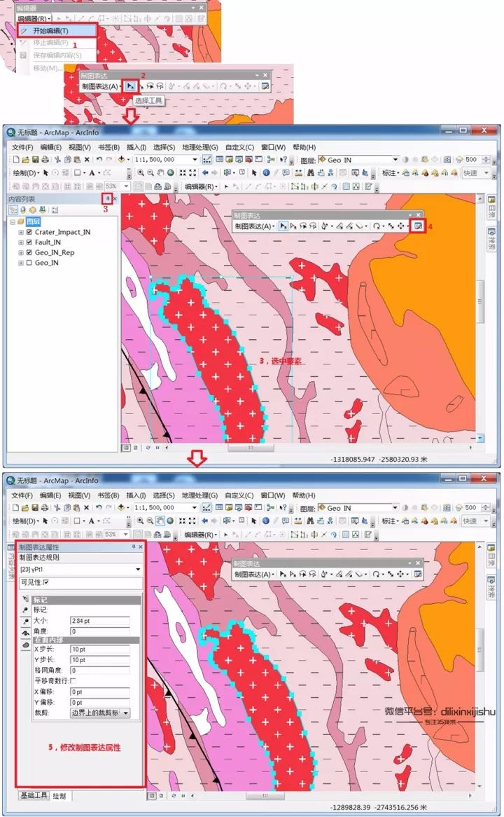Select the line layer icon in 制图表达属性 sidebar
Viewport: 504px width, 817px height.
25,633
